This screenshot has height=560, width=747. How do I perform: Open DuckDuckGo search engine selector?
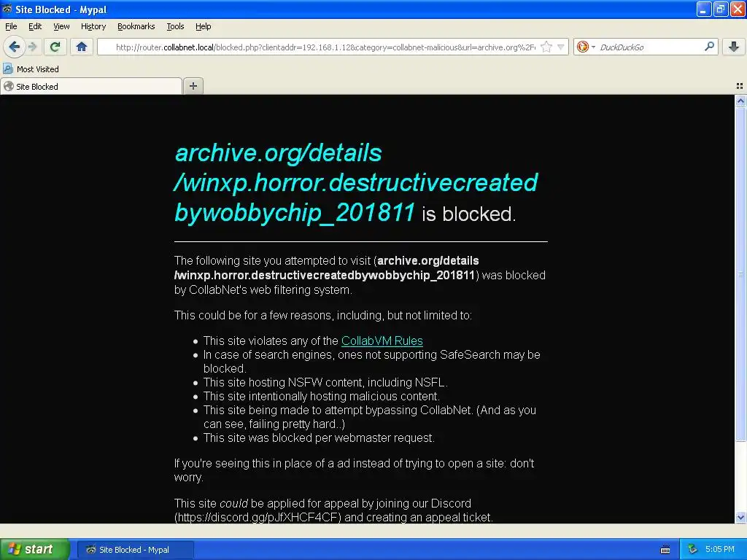[x=586, y=47]
